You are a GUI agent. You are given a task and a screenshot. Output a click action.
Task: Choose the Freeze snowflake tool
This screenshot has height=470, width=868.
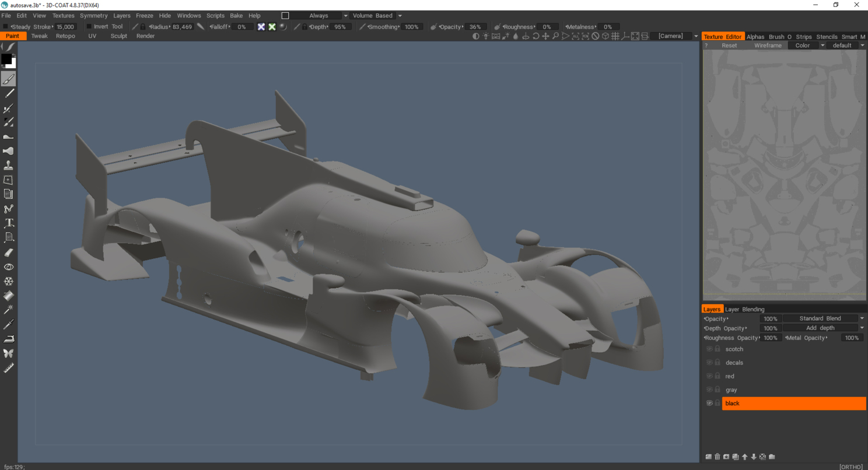click(9, 281)
